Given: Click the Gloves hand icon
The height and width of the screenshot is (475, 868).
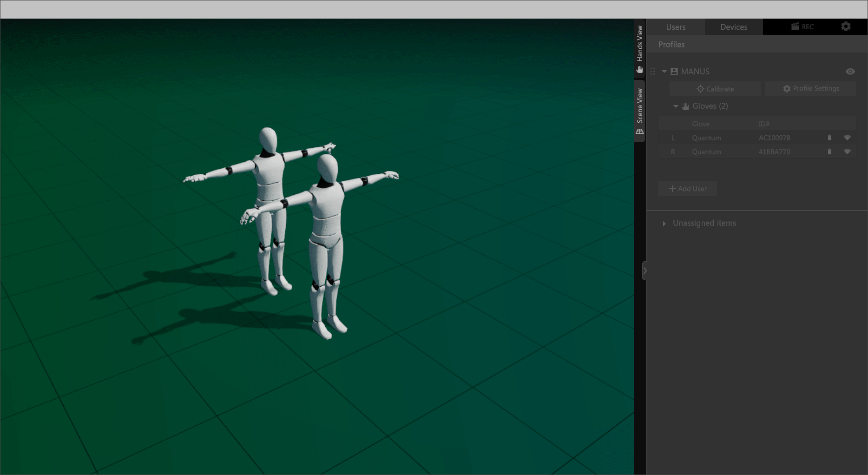Looking at the screenshot, I should click(685, 106).
